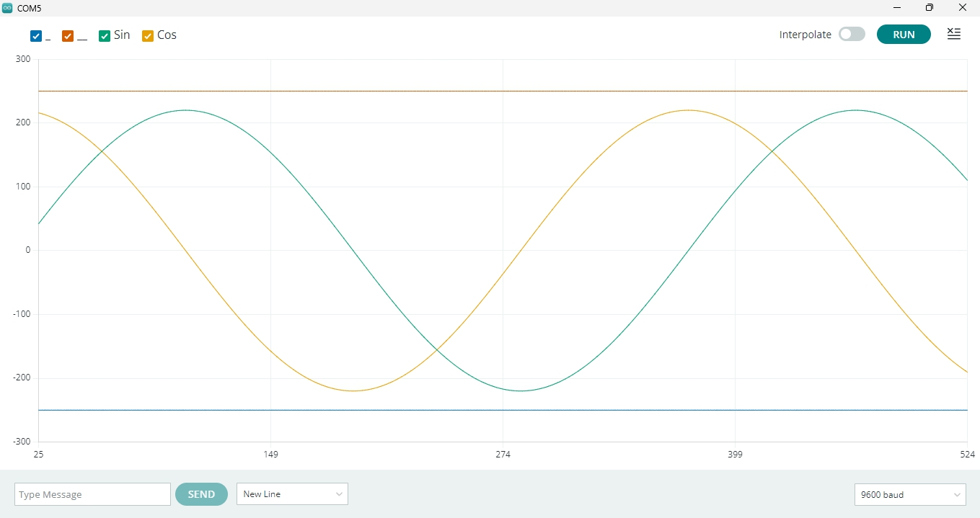Open the 9600 baud rate dropdown
980x518 pixels.
pos(910,495)
